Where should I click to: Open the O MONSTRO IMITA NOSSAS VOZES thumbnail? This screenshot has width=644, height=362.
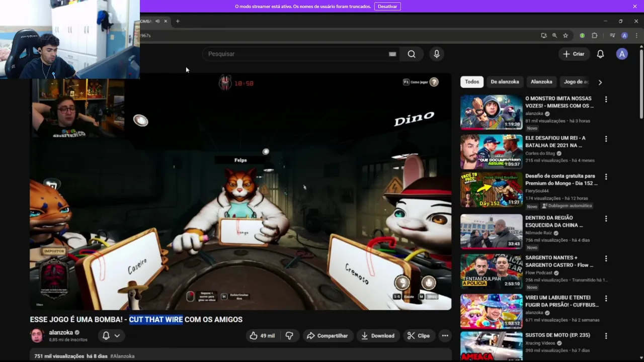click(x=491, y=112)
